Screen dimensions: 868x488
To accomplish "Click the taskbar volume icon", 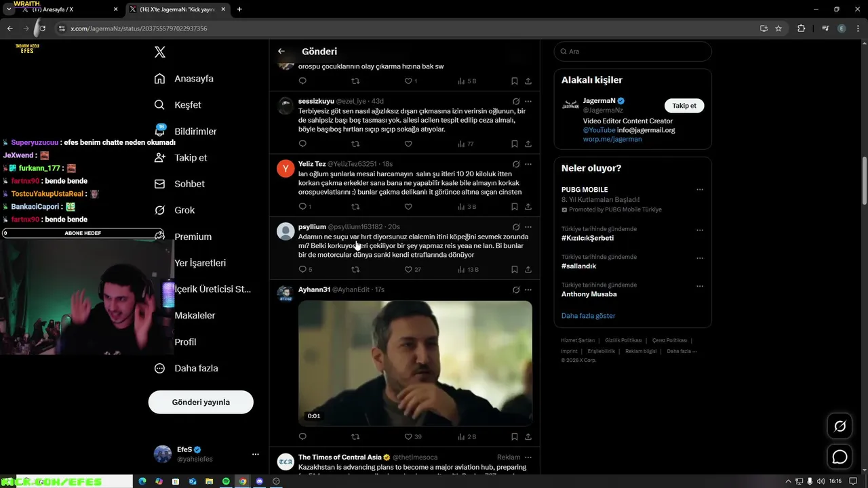I will click(x=821, y=481).
